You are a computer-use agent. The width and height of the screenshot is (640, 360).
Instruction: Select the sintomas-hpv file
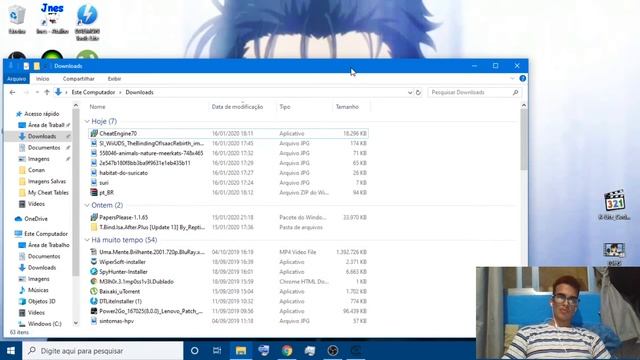pos(228,321)
